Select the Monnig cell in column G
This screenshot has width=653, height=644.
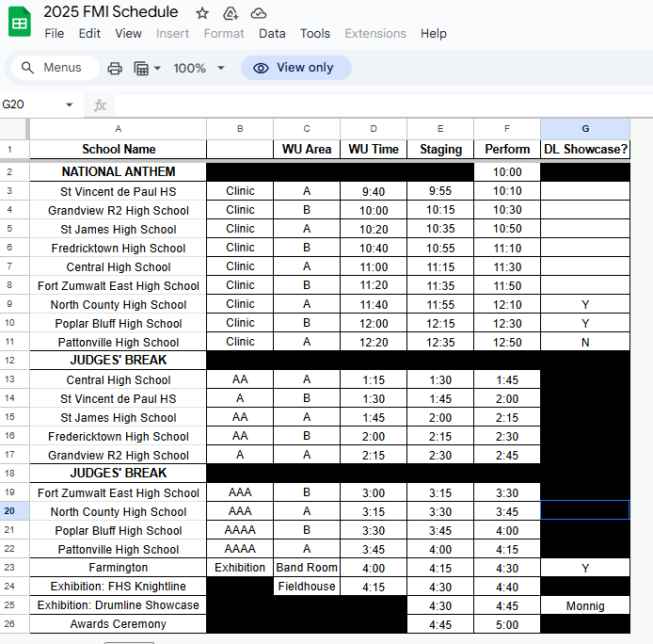click(585, 605)
